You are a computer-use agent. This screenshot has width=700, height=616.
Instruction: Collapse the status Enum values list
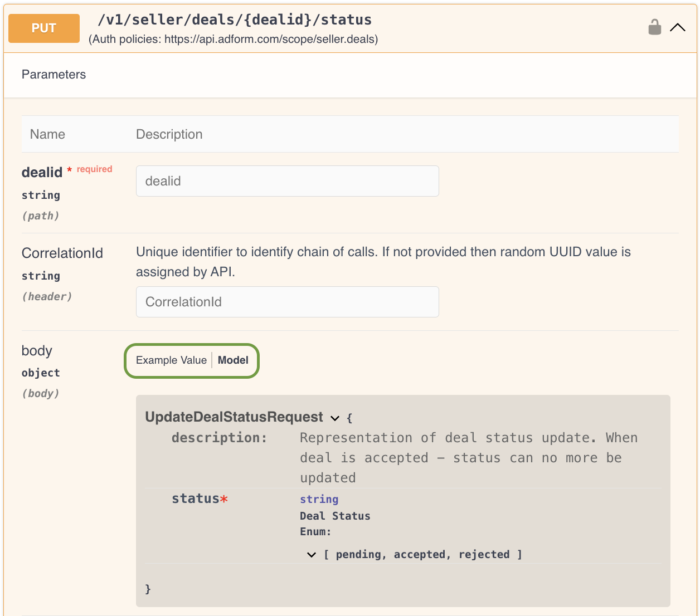[312, 555]
